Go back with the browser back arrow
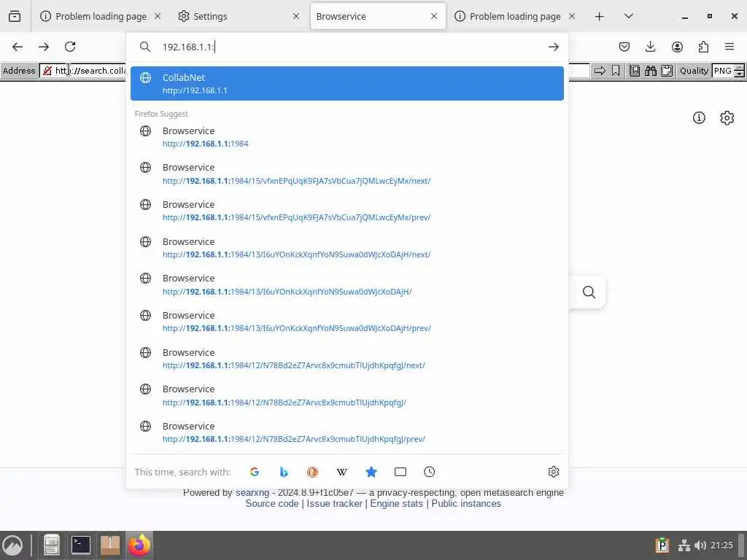The width and height of the screenshot is (747, 560). pos(18,47)
